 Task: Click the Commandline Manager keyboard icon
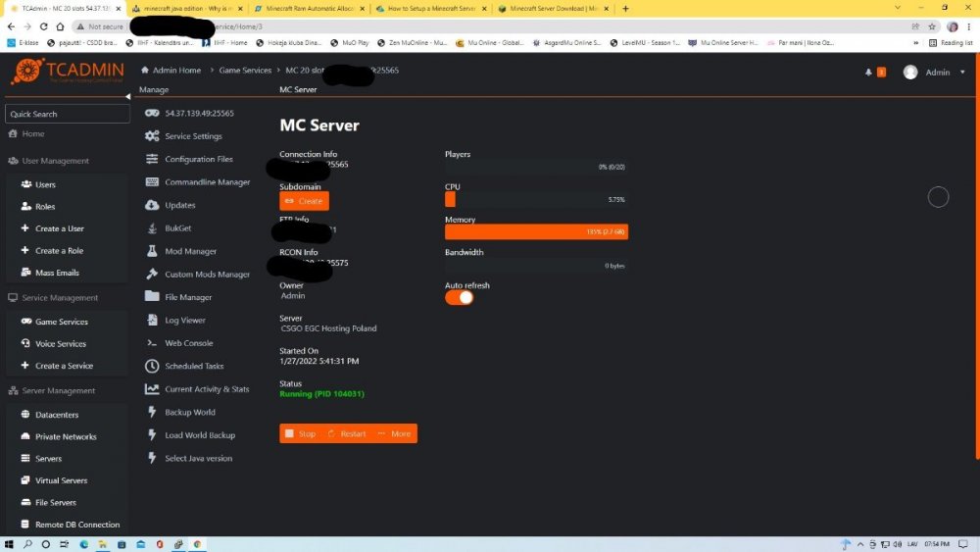[x=152, y=182]
